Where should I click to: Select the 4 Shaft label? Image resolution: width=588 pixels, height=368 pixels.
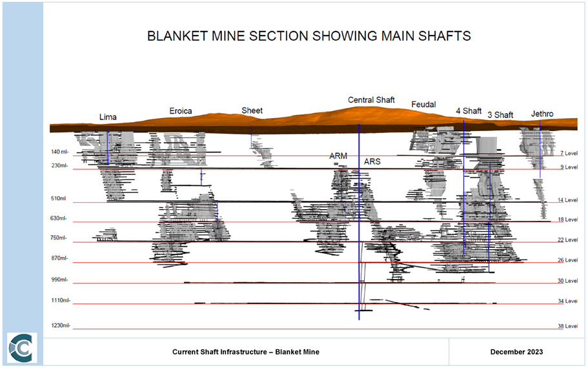pos(469,111)
